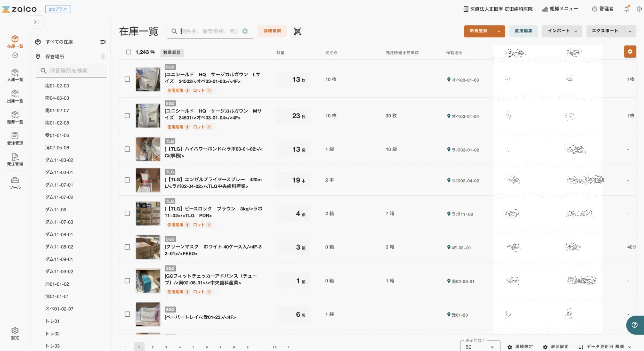
Task: Expand the 新規登録 dropdown arrow
Action: pyautogui.click(x=499, y=31)
